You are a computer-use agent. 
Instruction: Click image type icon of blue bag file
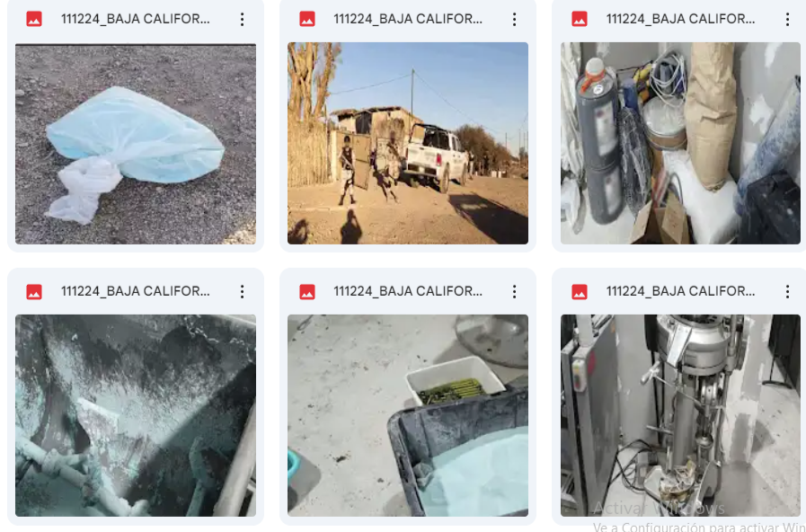[34, 20]
